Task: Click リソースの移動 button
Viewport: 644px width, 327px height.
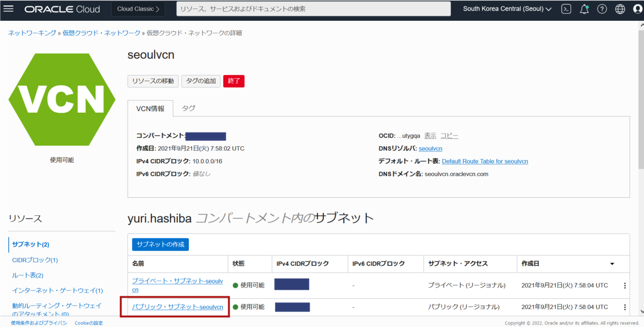Action: point(153,81)
